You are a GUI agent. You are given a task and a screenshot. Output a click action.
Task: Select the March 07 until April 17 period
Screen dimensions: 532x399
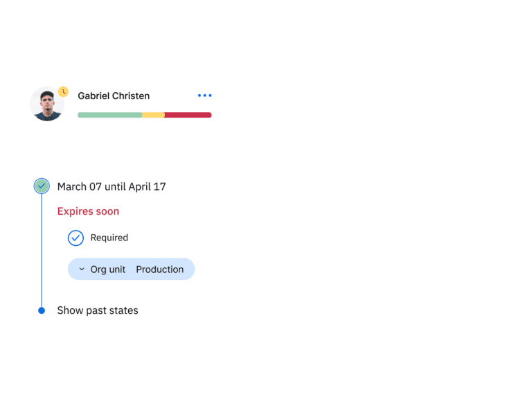coord(112,186)
